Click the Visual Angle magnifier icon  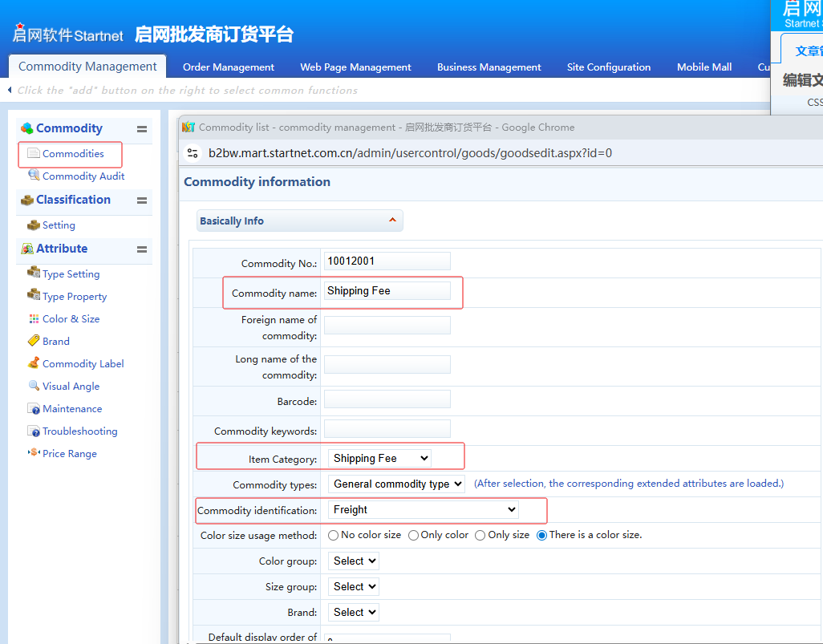click(x=34, y=386)
